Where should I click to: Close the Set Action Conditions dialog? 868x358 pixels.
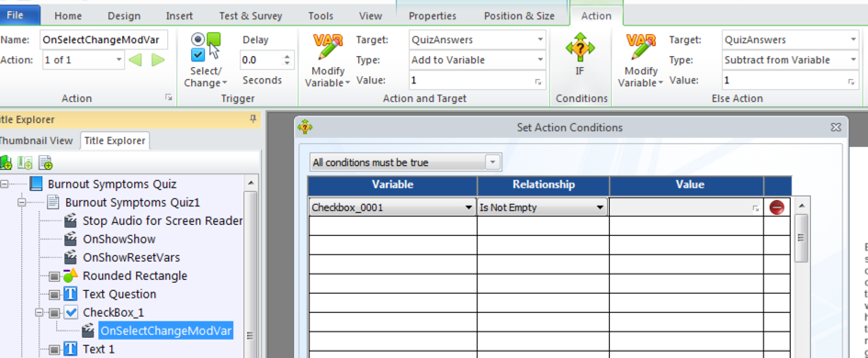(836, 128)
